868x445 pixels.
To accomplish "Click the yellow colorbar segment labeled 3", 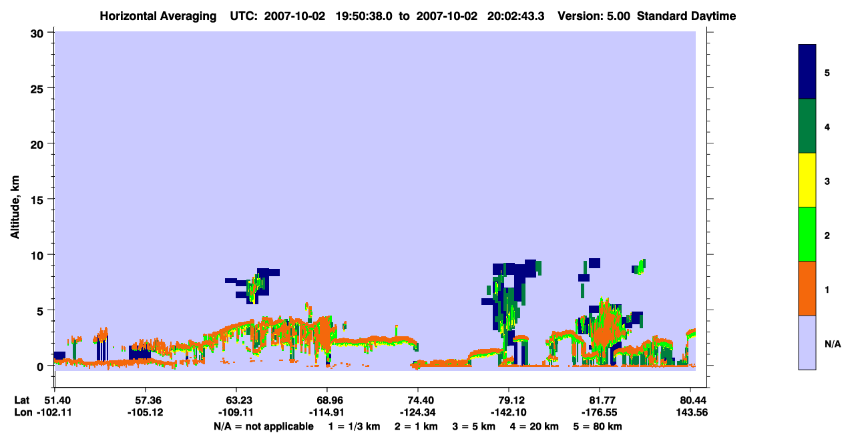I will click(x=807, y=180).
